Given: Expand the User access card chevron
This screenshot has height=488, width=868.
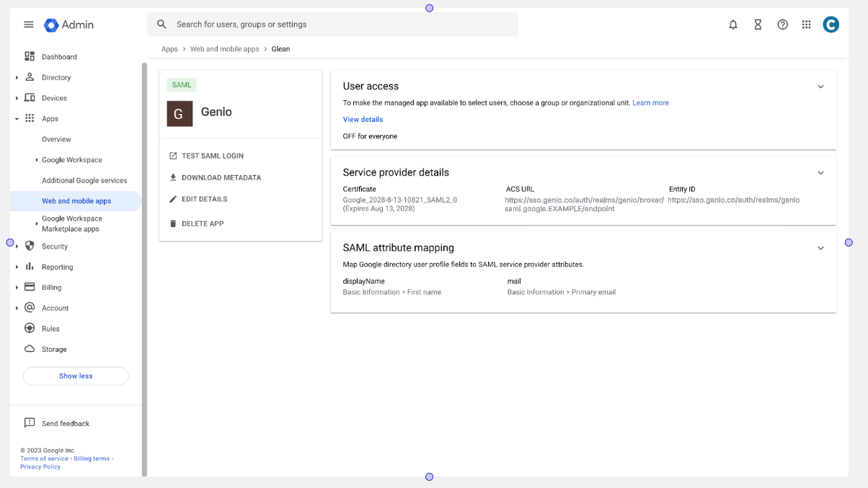Looking at the screenshot, I should (x=820, y=86).
